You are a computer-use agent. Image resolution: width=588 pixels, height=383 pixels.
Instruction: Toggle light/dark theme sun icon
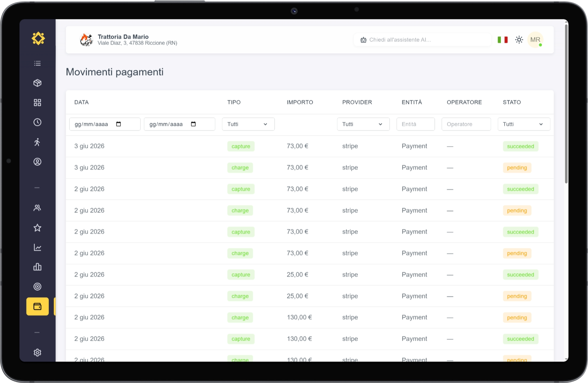[x=519, y=40]
